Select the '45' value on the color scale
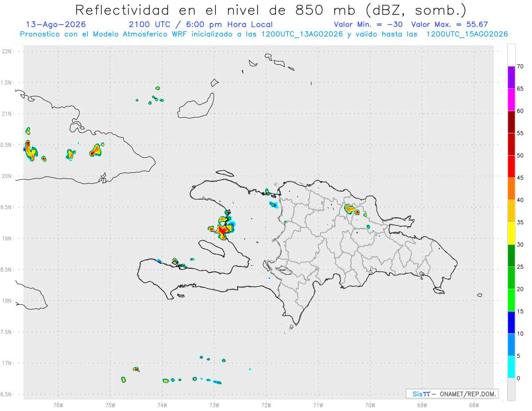Viewport: 532px width, 411px height. pos(520,178)
